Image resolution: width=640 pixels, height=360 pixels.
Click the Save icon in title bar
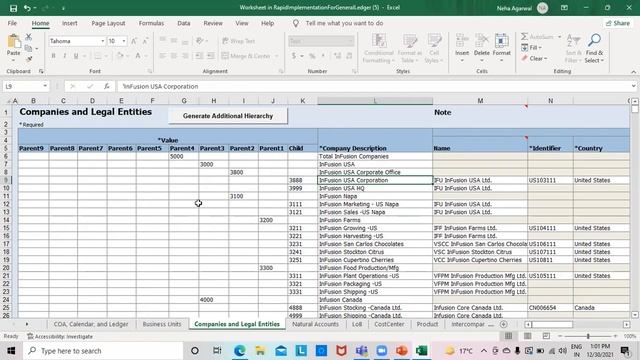(13, 8)
